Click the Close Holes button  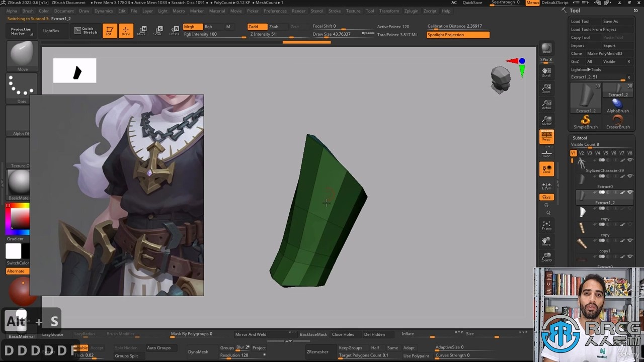[343, 334]
